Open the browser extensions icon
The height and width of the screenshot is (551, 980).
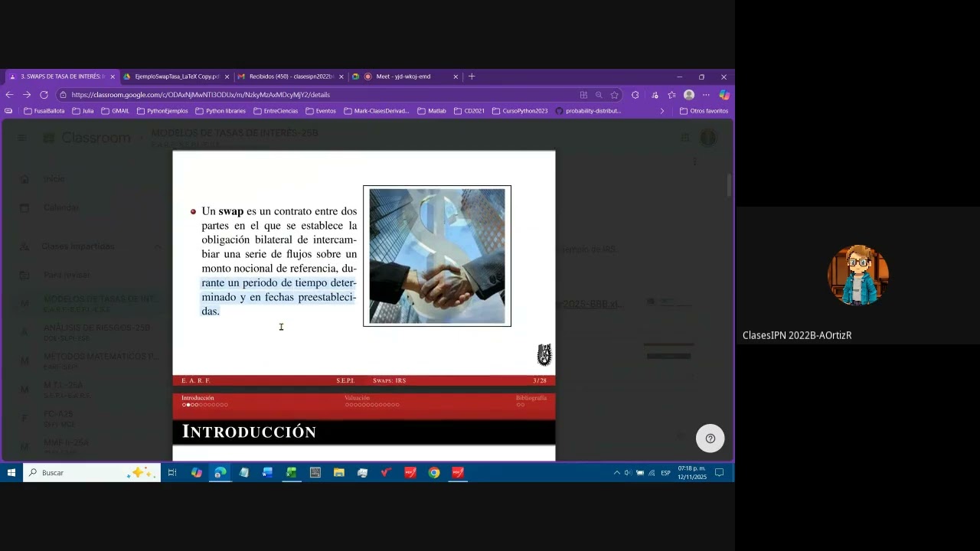[x=635, y=95]
